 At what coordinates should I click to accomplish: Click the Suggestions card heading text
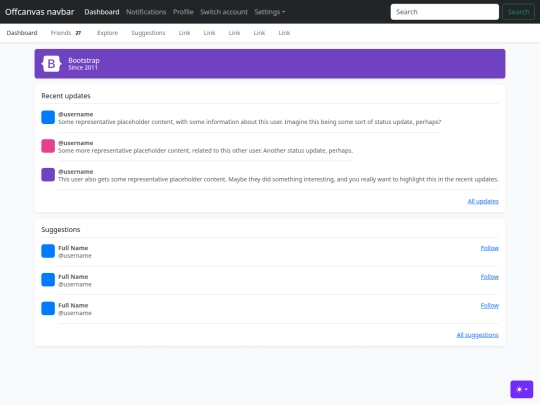[x=61, y=230]
